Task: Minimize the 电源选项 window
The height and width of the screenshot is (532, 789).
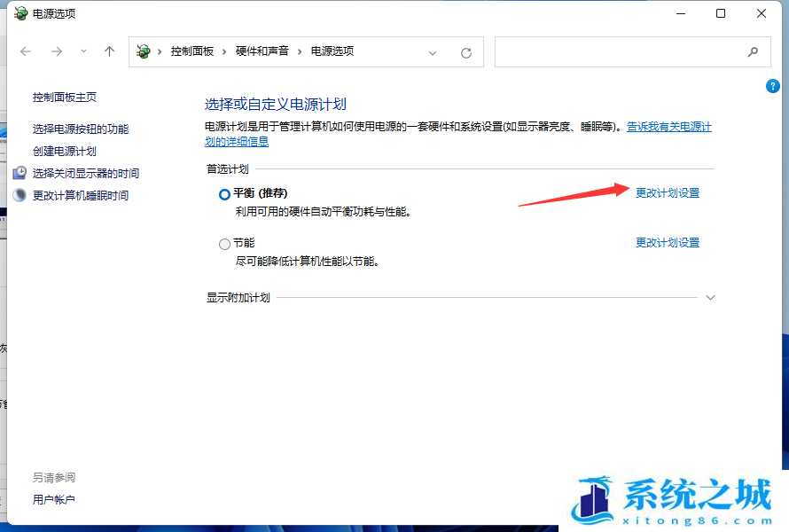Action: coord(681,13)
